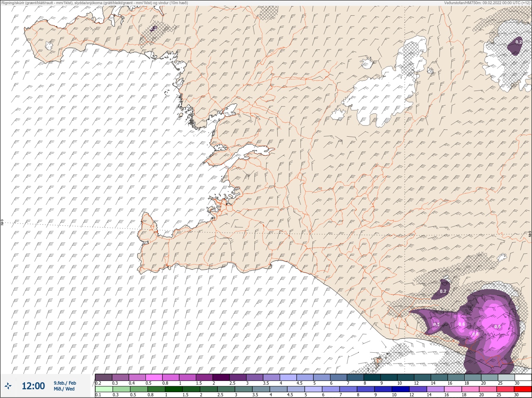
Task: Select the white 30 swatch in the upper legend row
Action: coord(523,377)
